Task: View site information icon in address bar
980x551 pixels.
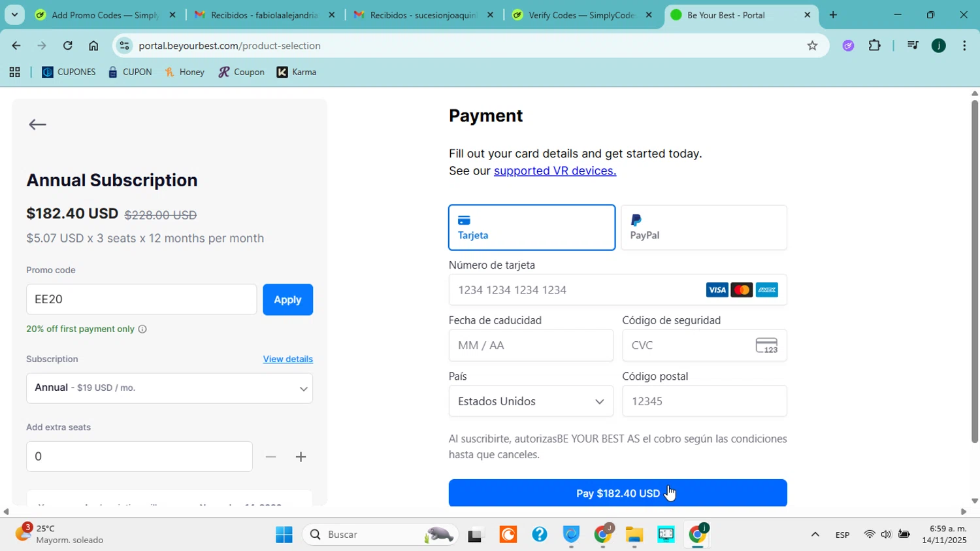Action: [124, 46]
